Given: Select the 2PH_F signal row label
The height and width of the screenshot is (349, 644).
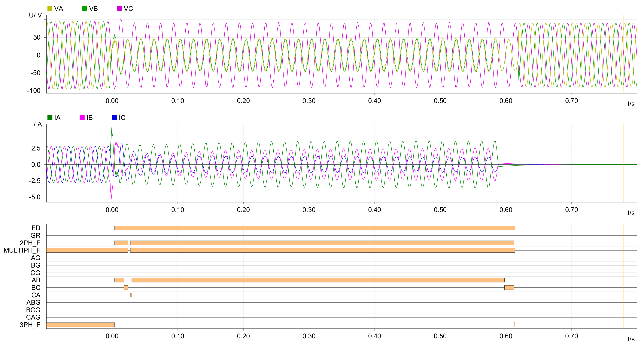Looking at the screenshot, I should [30, 243].
